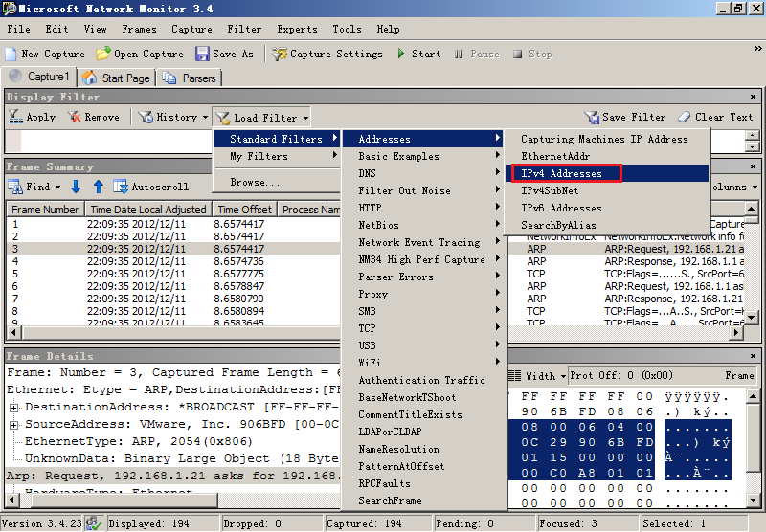This screenshot has width=766, height=532.
Task: Open Capture Settings from the toolbar
Action: click(x=327, y=54)
